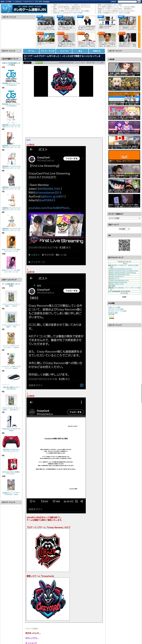Click back arrow in the 【報告】 post screenshot

click(x=31, y=278)
